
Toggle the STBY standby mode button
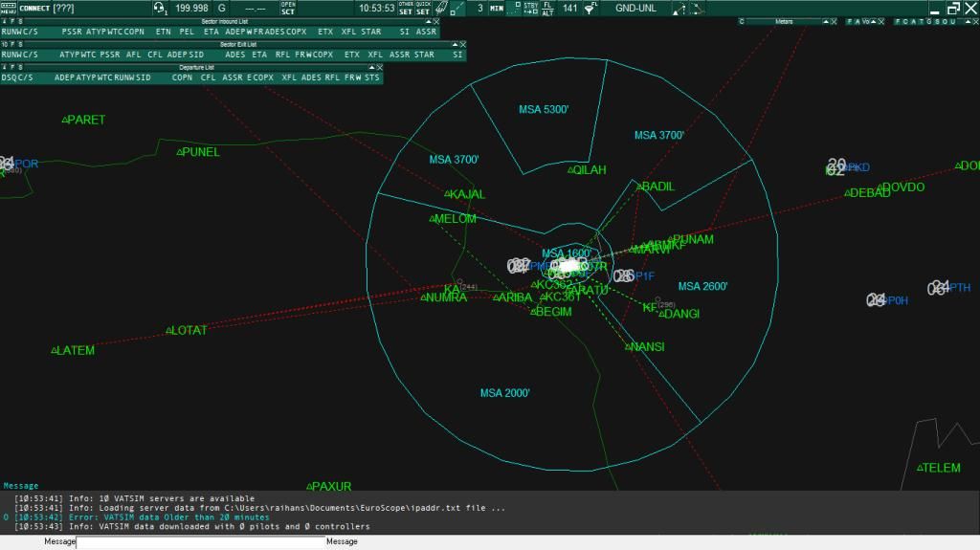(530, 9)
